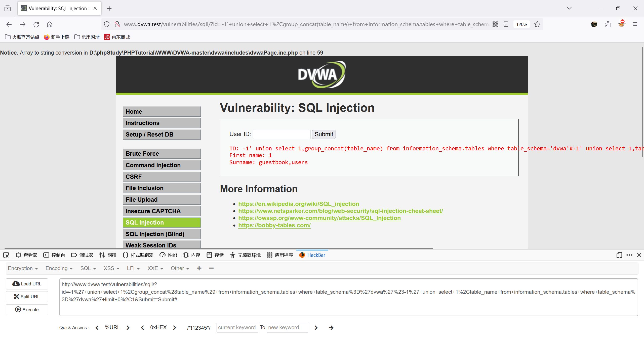Expand the Other dropdown in HackBar

point(180,268)
